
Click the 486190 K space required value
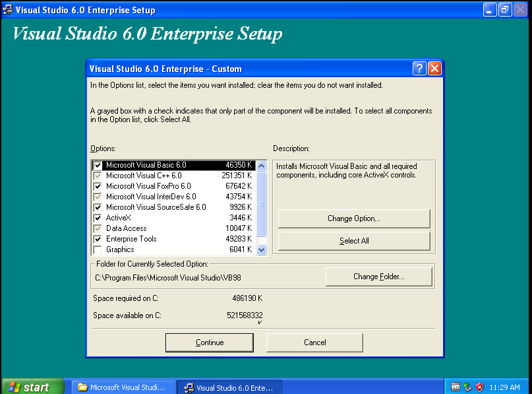coord(247,298)
